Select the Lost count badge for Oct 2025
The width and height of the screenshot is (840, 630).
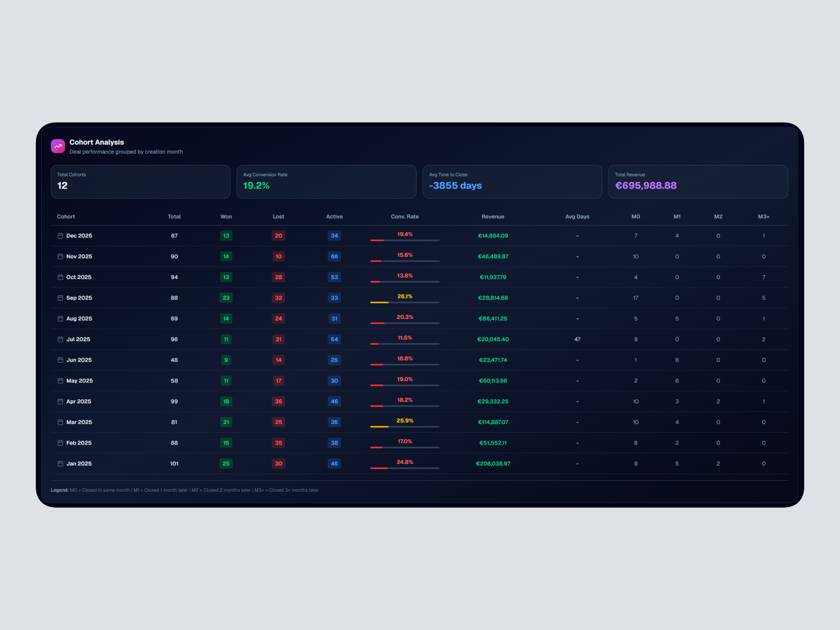279,277
